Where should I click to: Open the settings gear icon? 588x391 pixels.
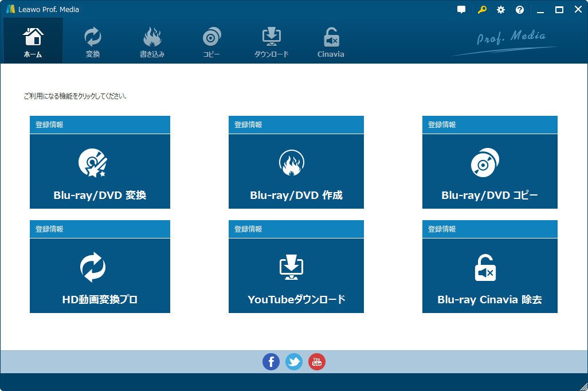pyautogui.click(x=500, y=9)
